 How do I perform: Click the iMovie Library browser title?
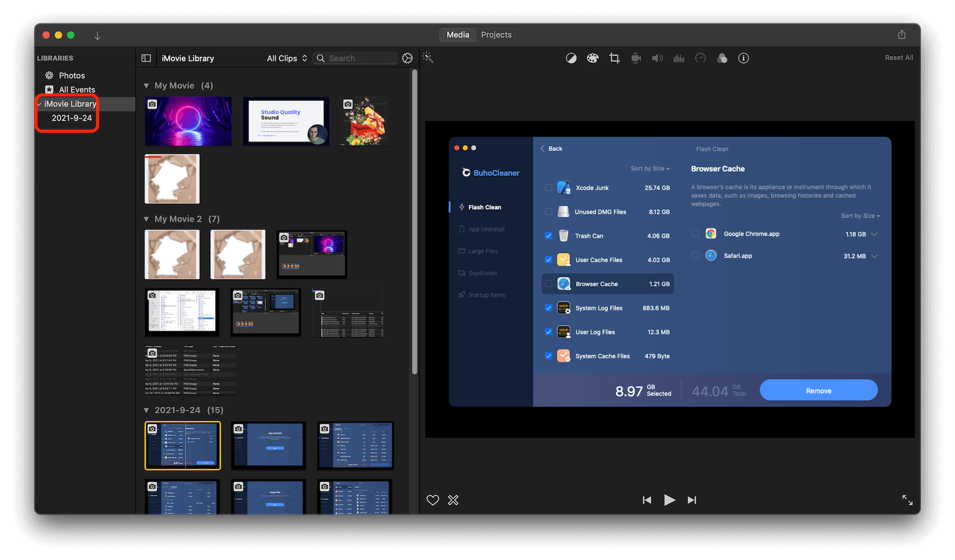pyautogui.click(x=188, y=58)
